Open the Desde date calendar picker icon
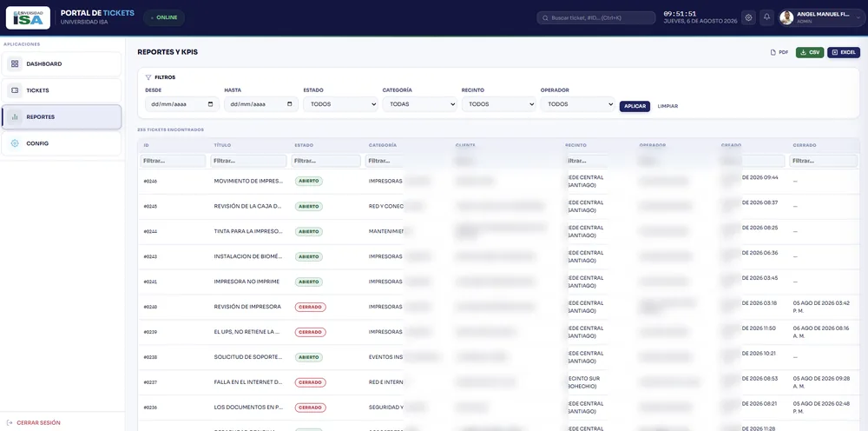This screenshot has height=431, width=868. coord(210,104)
